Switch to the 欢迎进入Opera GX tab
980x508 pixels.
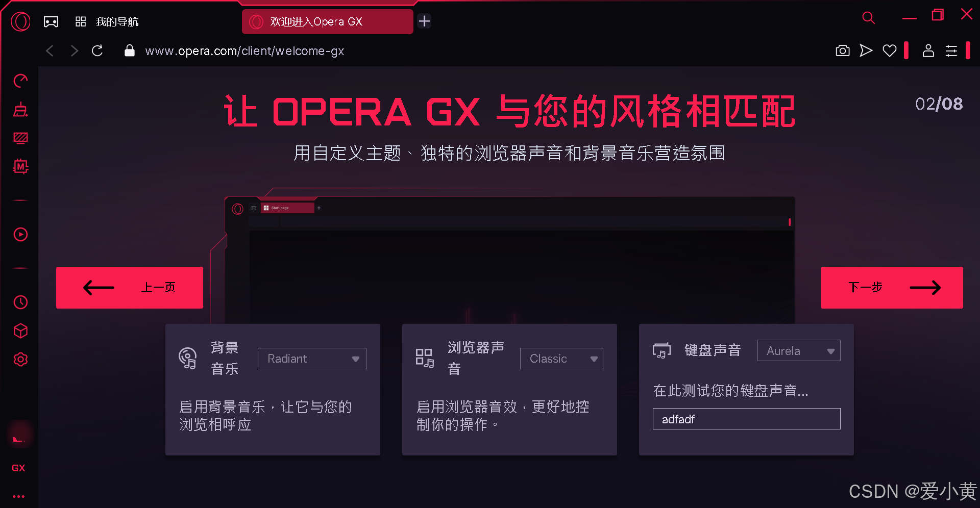(327, 21)
